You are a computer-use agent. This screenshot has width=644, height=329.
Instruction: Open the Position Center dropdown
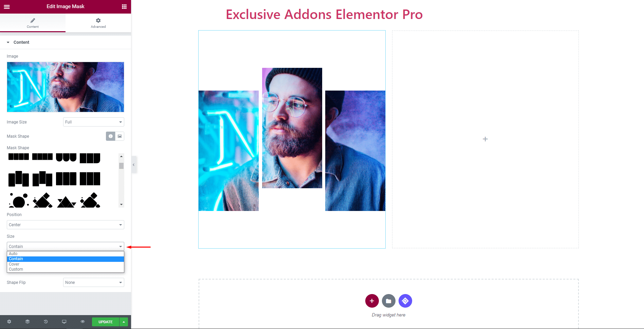pyautogui.click(x=66, y=225)
